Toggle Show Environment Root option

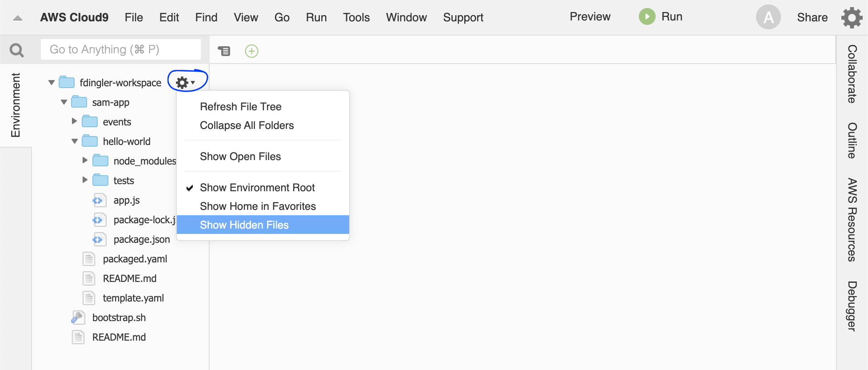pos(263,188)
